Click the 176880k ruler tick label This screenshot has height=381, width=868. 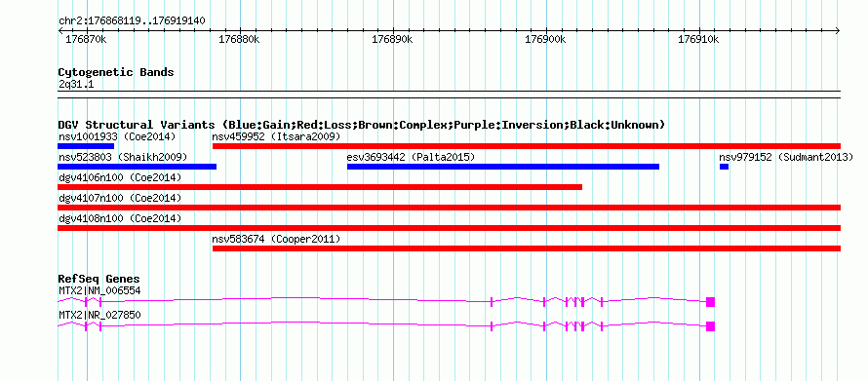pyautogui.click(x=239, y=40)
